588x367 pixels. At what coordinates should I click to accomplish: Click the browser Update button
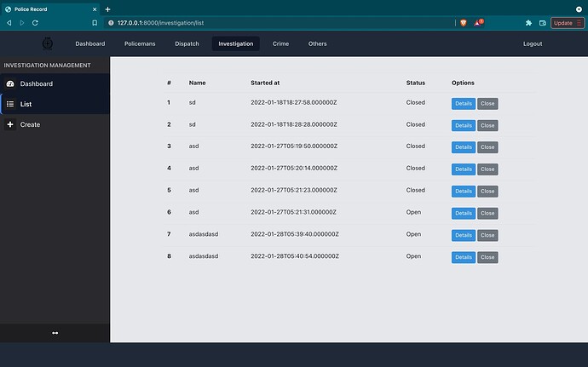point(567,23)
